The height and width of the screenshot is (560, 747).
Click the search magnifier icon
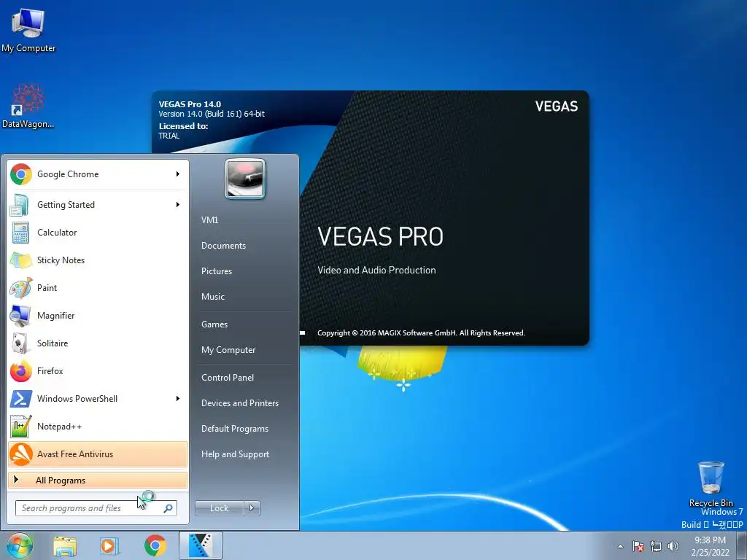[x=169, y=508]
